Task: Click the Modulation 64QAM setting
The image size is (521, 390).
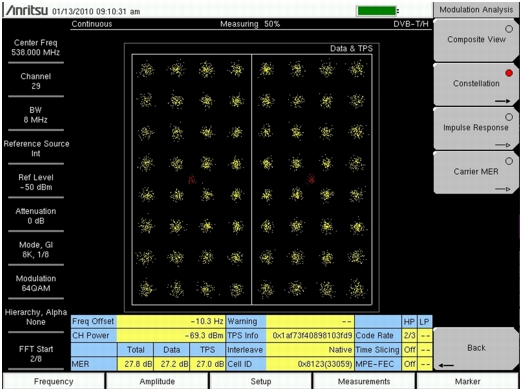Action: 36,283
